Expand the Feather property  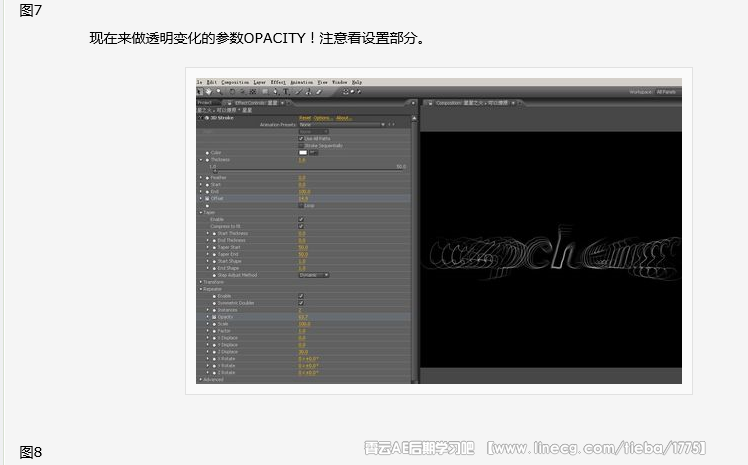pyautogui.click(x=201, y=177)
